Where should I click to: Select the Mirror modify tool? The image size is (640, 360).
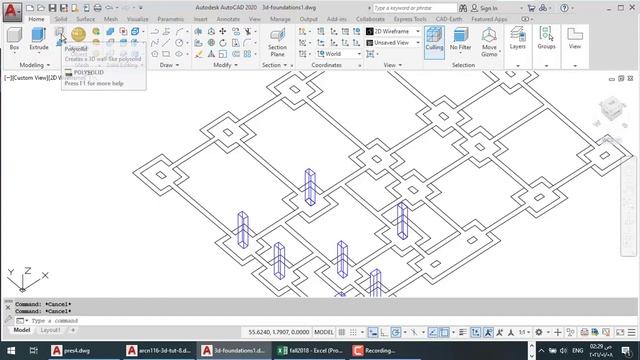click(211, 54)
